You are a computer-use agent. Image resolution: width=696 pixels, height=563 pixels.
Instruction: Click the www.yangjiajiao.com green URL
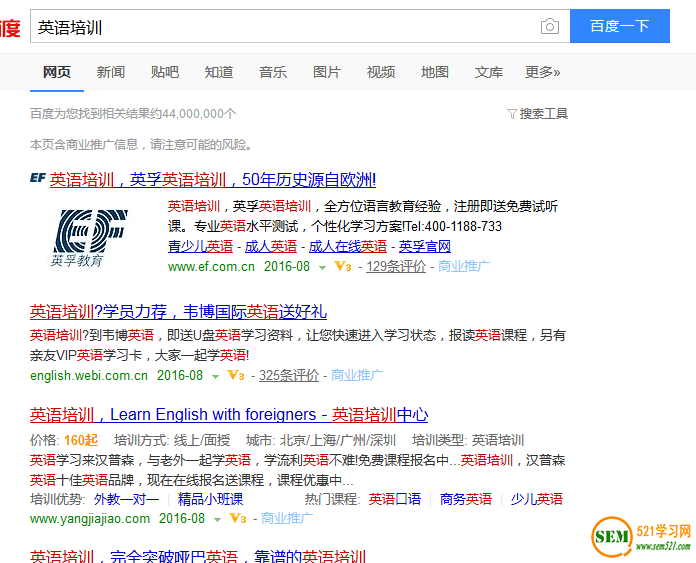[x=90, y=519]
